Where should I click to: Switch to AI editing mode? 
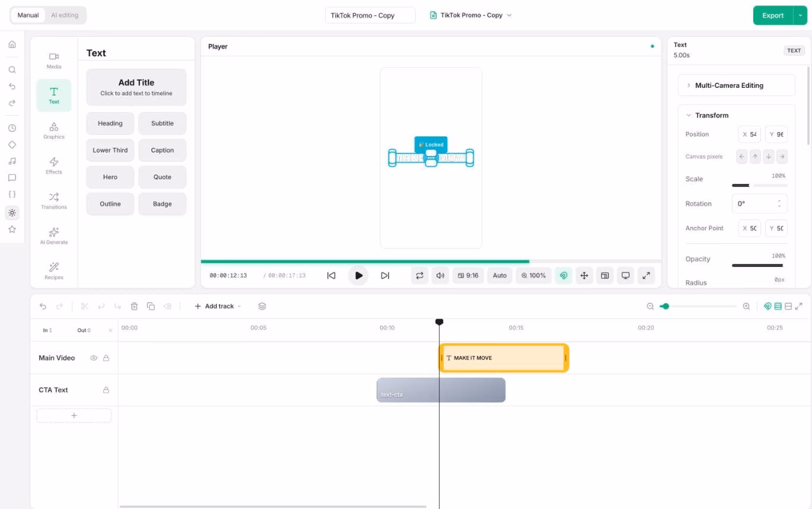(x=65, y=15)
